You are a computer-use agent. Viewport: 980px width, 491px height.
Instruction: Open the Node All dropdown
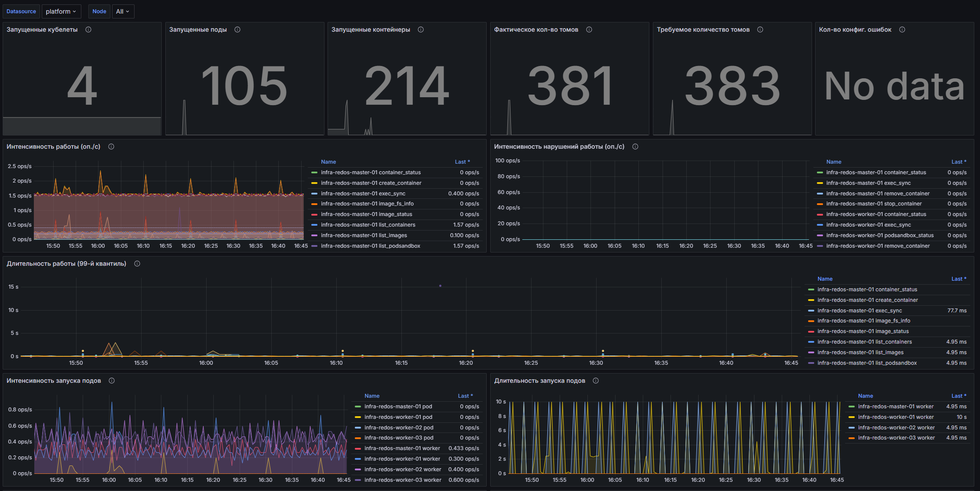coord(123,11)
